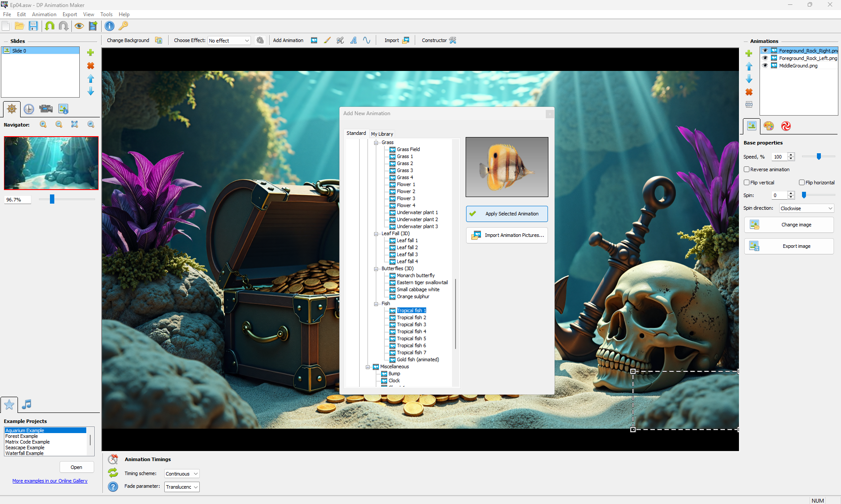Viewport: 841px width, 504px height.
Task: Hide the MiddleGround.png layer eye
Action: tap(765, 66)
